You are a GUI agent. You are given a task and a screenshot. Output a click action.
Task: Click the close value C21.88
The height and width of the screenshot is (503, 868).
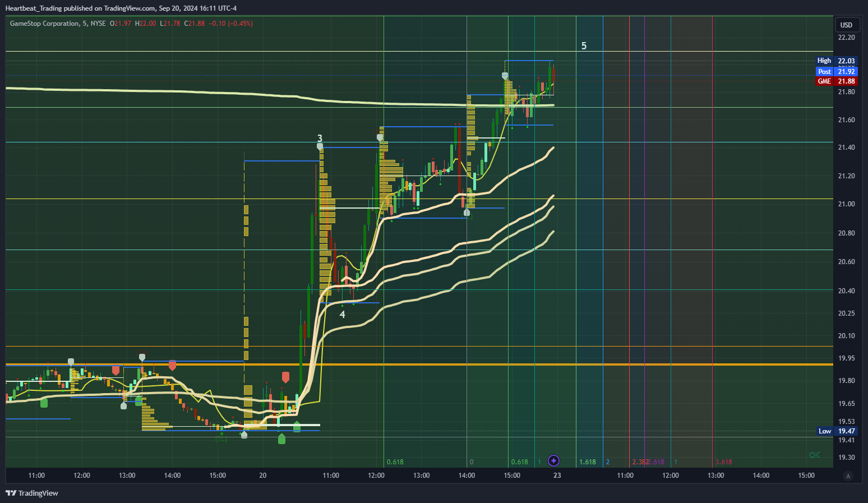click(195, 24)
